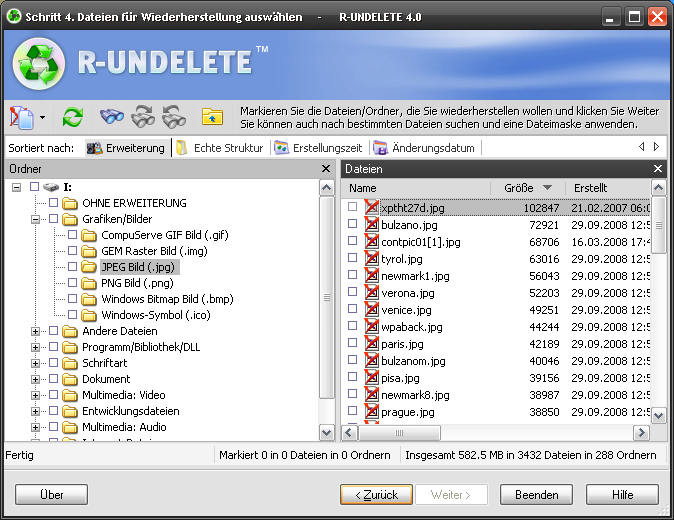Click the PNG Bild folder icon
The width and height of the screenshot is (674, 520).
[x=89, y=283]
